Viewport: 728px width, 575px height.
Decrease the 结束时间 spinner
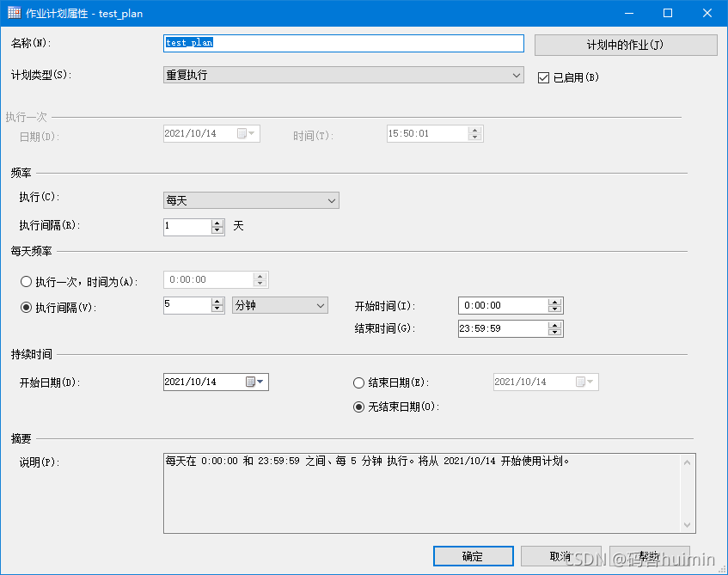point(555,333)
